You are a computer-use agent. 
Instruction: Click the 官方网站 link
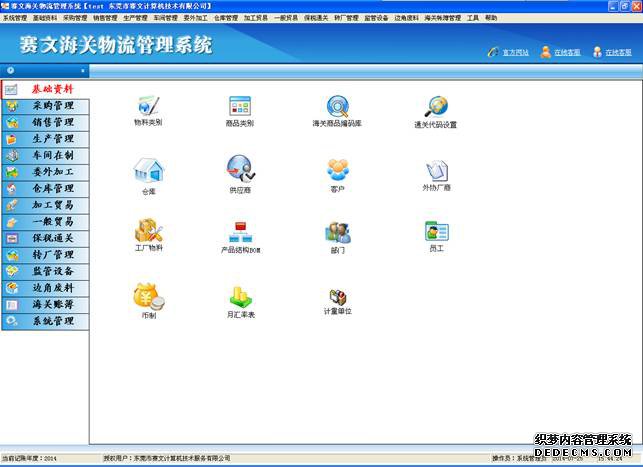click(x=515, y=52)
